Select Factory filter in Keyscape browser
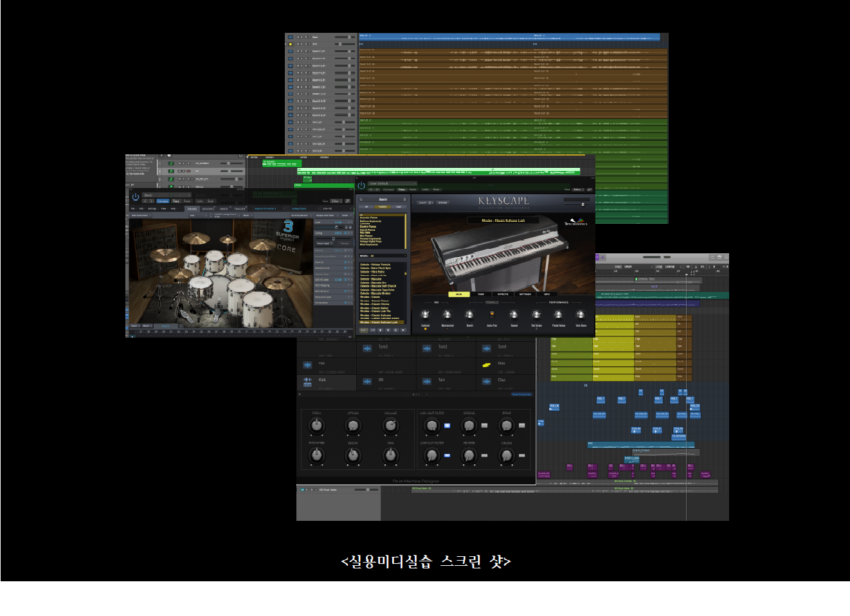This screenshot has width=850, height=616. pos(383,207)
